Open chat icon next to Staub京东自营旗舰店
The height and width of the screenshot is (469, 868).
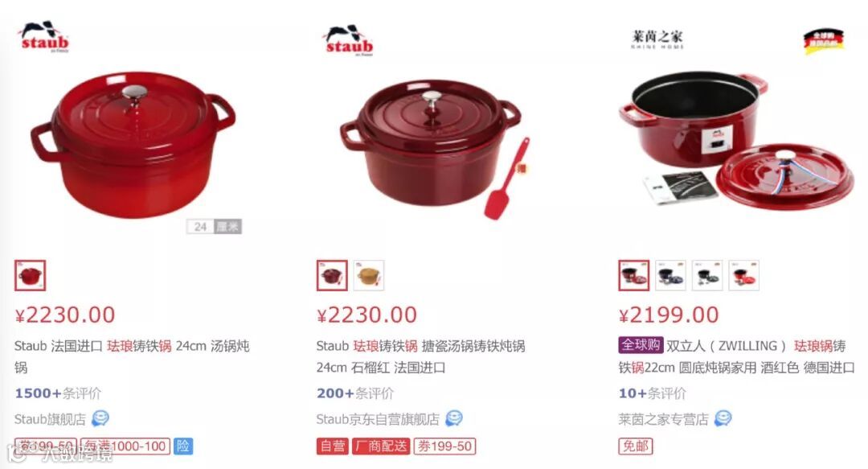[454, 418]
